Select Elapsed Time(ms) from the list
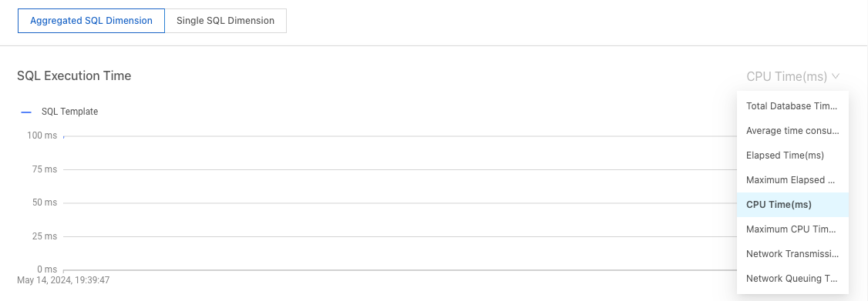Image resolution: width=868 pixels, height=301 pixels. tap(792, 156)
